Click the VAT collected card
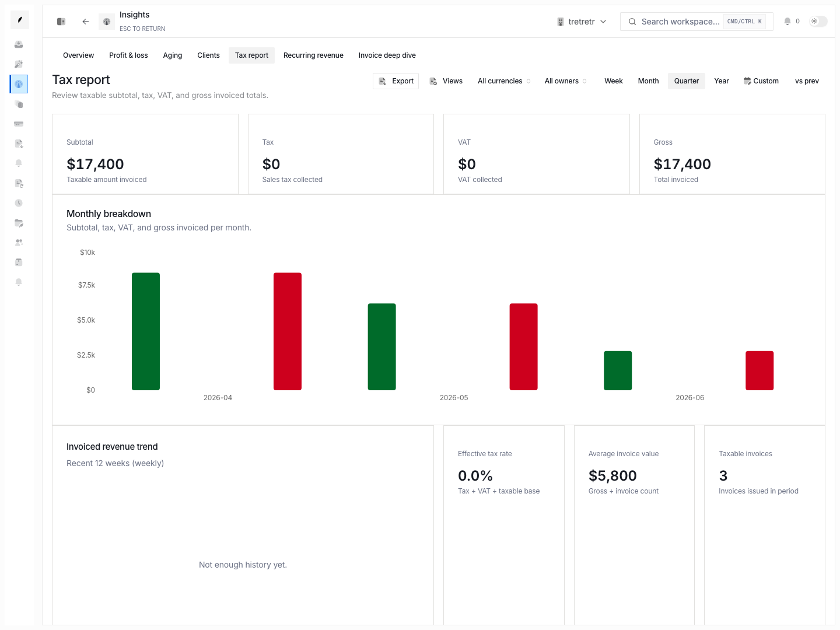Screen dimensions: 840x630 [x=537, y=154]
